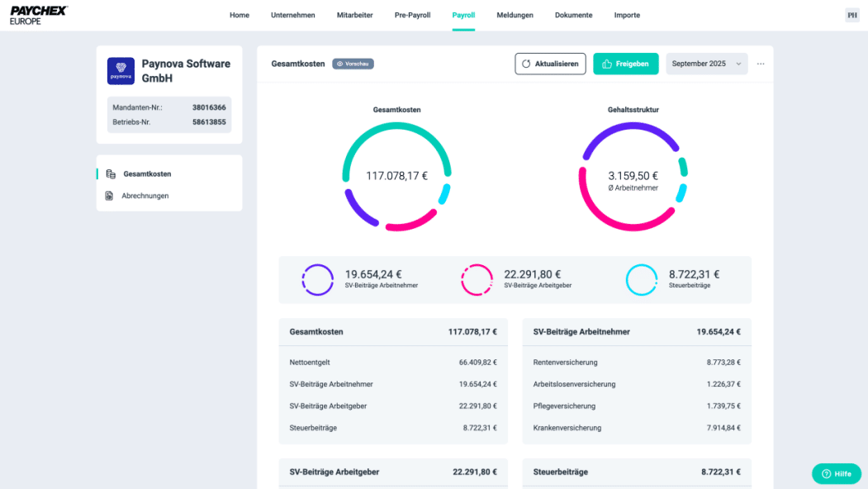Image resolution: width=868 pixels, height=489 pixels.
Task: Click the Freigeben button
Action: pyautogui.click(x=625, y=64)
